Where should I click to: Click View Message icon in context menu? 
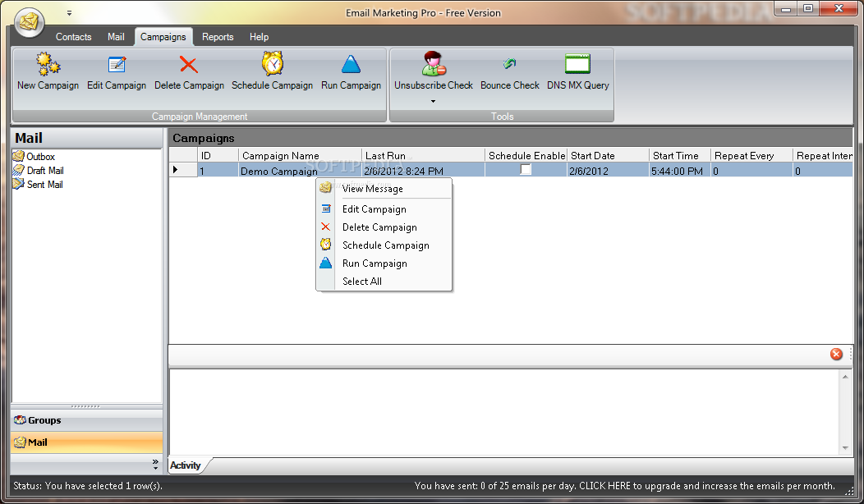326,188
